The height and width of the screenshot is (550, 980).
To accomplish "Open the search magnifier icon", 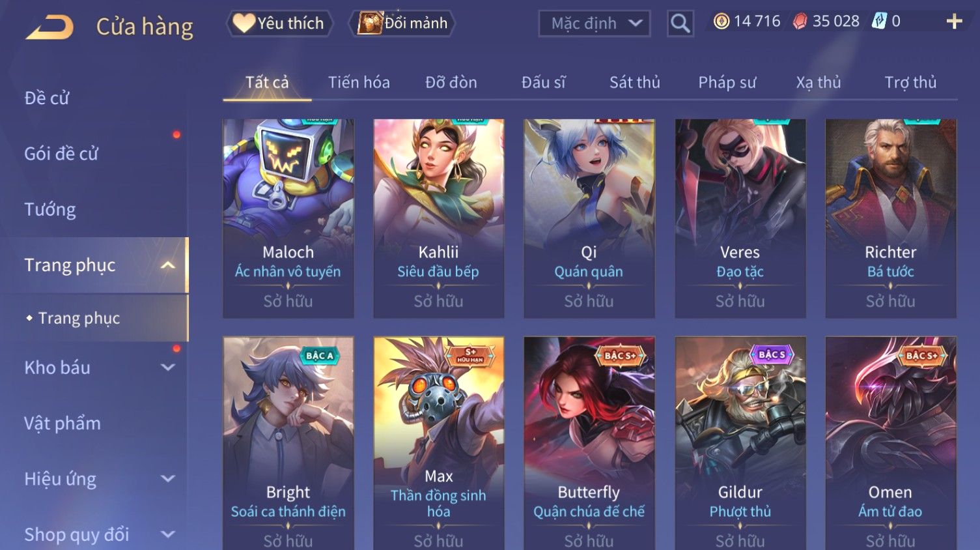I will coord(680,23).
